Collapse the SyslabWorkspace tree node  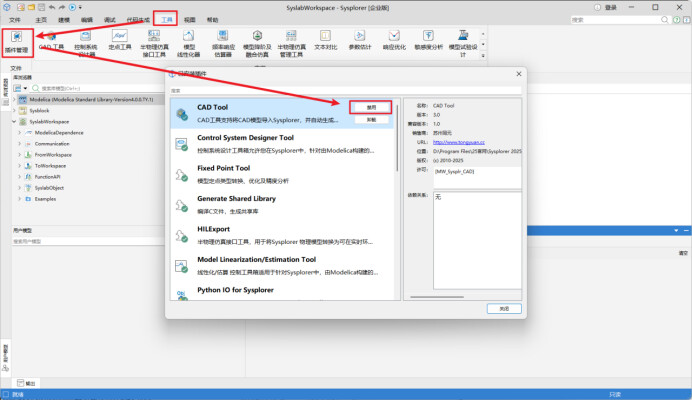[14, 122]
